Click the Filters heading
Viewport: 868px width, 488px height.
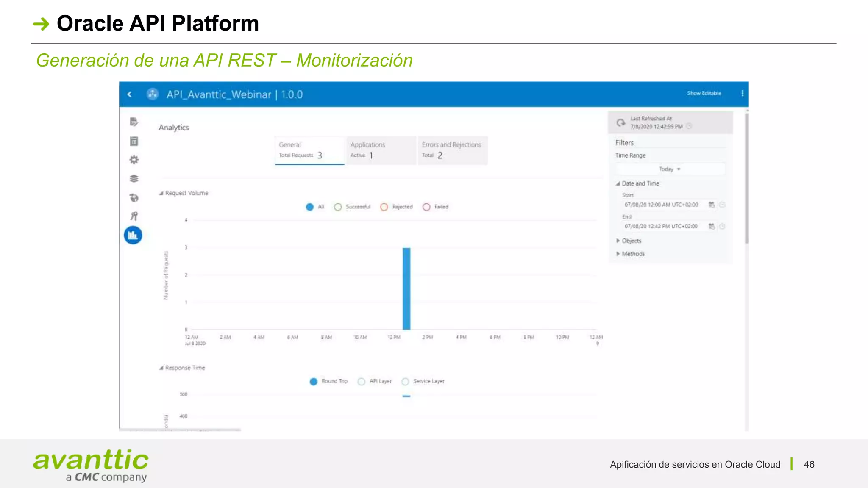click(624, 143)
